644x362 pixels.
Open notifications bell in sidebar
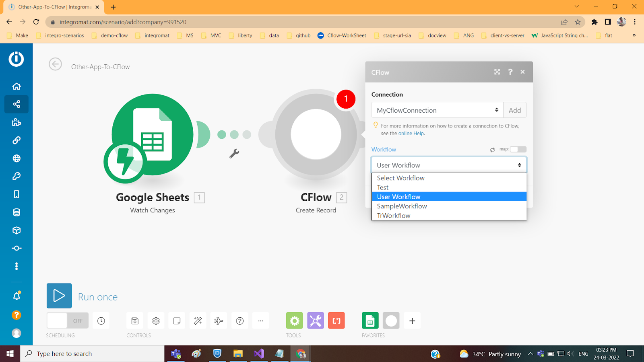click(17, 296)
